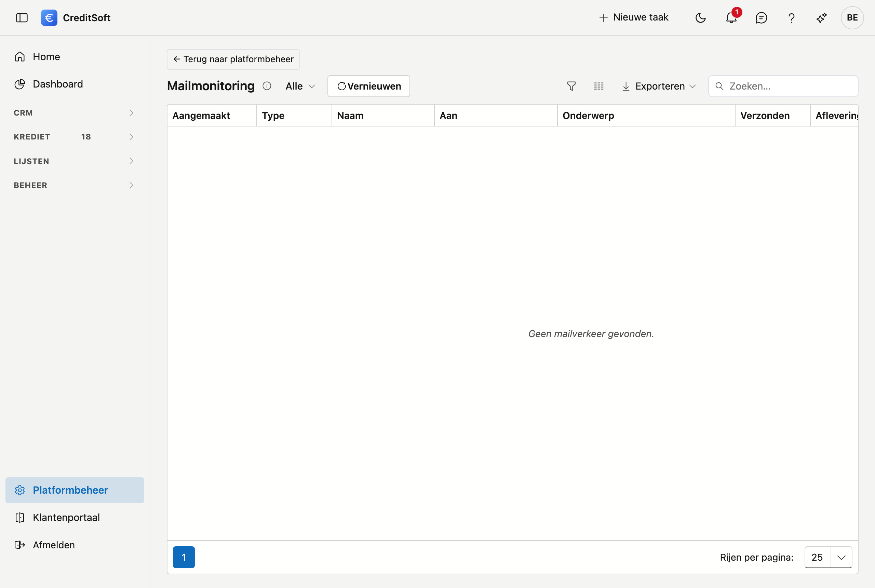Click the Nieuwe taak button
The height and width of the screenshot is (588, 875).
point(634,17)
